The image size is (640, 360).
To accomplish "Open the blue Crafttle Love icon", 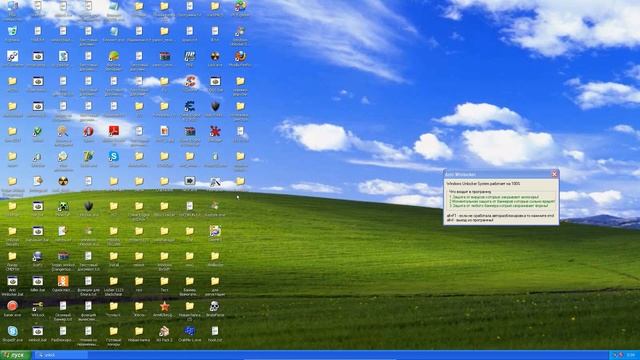I will 189,331.
